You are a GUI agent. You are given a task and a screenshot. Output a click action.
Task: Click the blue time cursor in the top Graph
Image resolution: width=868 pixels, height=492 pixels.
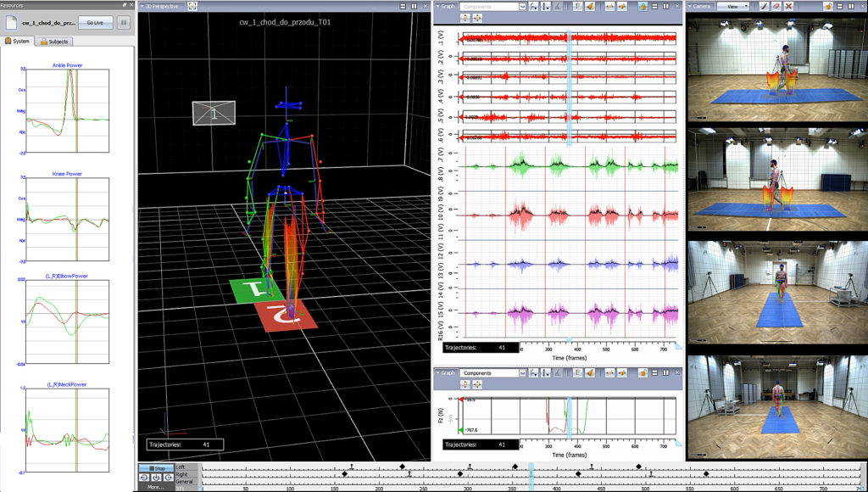569,89
